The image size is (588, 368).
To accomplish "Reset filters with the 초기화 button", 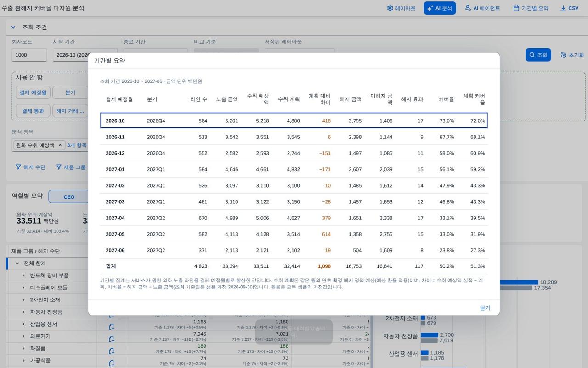I will (572, 55).
